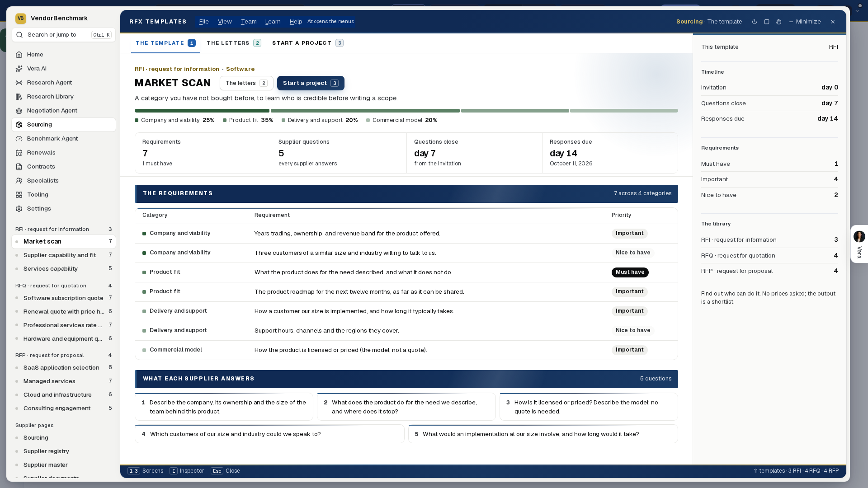
Task: Click the Product fit weight bar segment
Action: 365,111
